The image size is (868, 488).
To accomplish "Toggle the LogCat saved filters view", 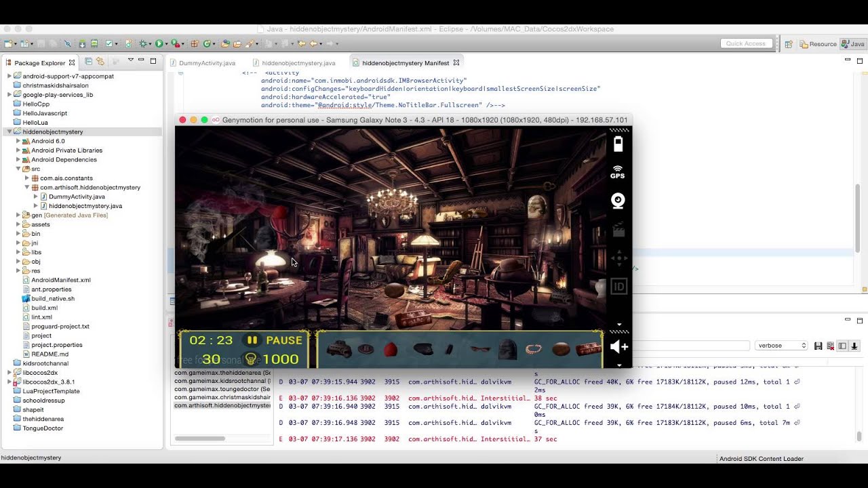I will [842, 346].
